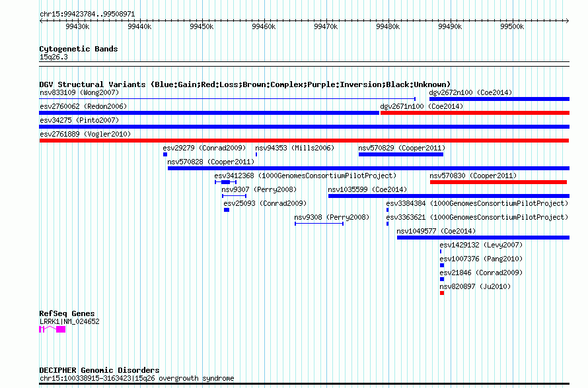Click the ruler's right arrowhead

[x=568, y=20]
